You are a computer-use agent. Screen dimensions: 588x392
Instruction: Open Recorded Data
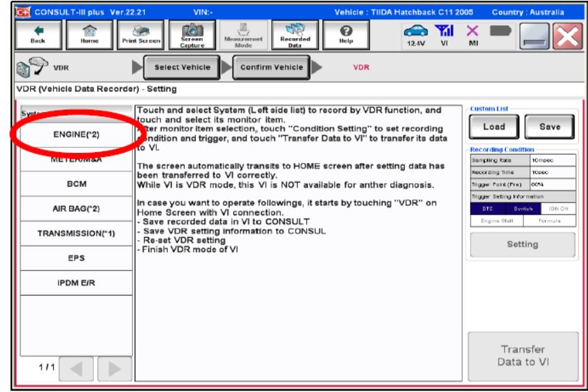[x=295, y=35]
